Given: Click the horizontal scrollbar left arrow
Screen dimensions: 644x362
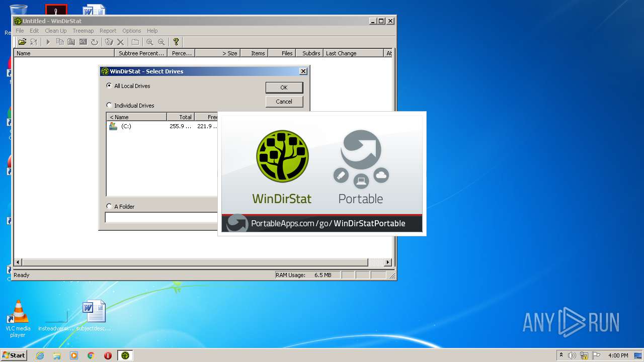Looking at the screenshot, I should (x=18, y=262).
